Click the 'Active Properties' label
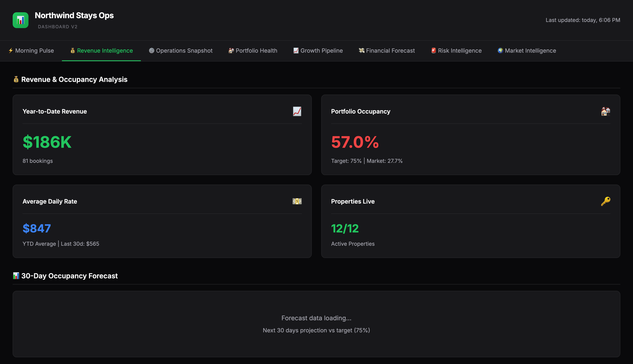 coord(353,244)
